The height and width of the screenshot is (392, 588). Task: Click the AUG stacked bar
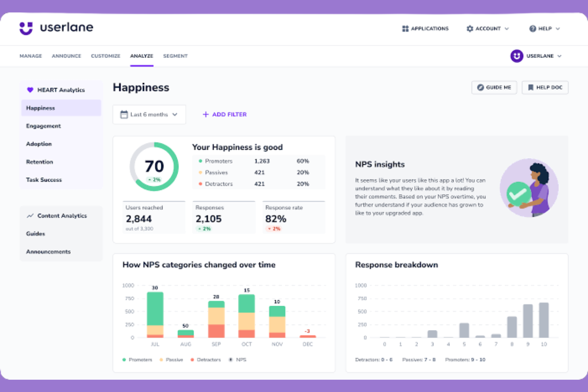point(186,334)
